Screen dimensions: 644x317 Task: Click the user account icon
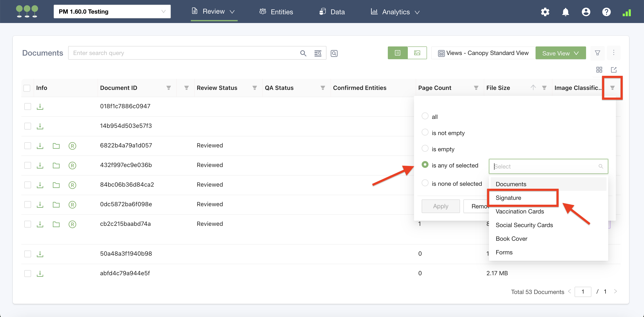586,12
